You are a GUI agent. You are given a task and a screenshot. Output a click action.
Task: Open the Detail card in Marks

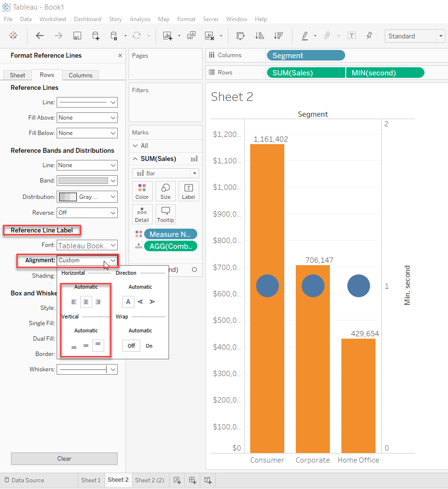(142, 215)
